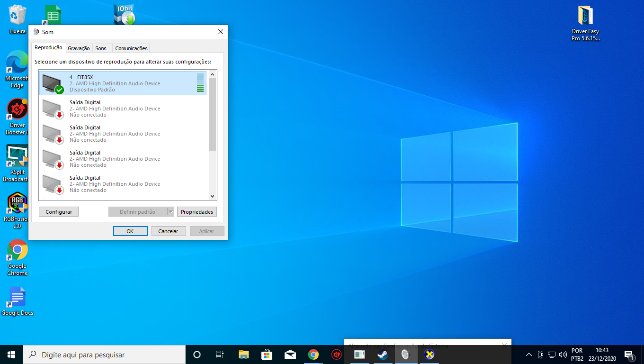644x364 pixels.
Task: Open RGBFusion 2.0 desktop shortcut
Action: [x=17, y=211]
